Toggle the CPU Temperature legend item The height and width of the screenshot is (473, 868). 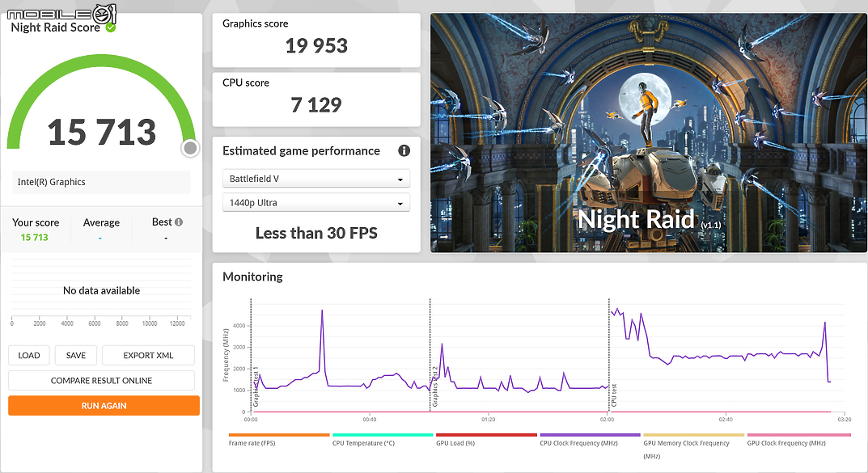[383, 440]
